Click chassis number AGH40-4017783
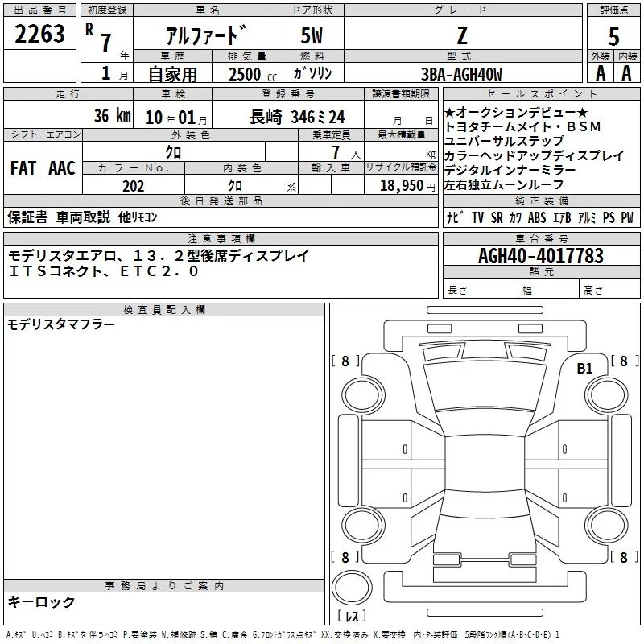The height and width of the screenshot is (644, 644). (x=541, y=256)
